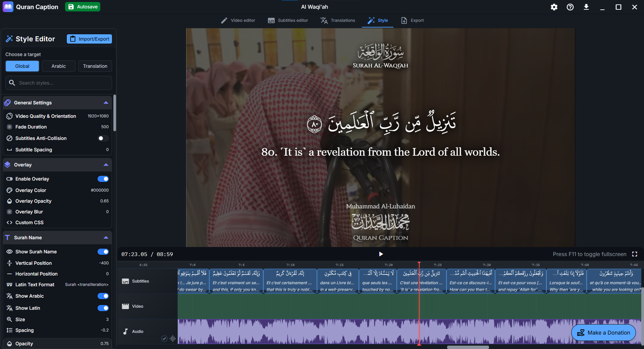Click the Help question mark icon
The width and height of the screenshot is (644, 349).
pos(570,7)
